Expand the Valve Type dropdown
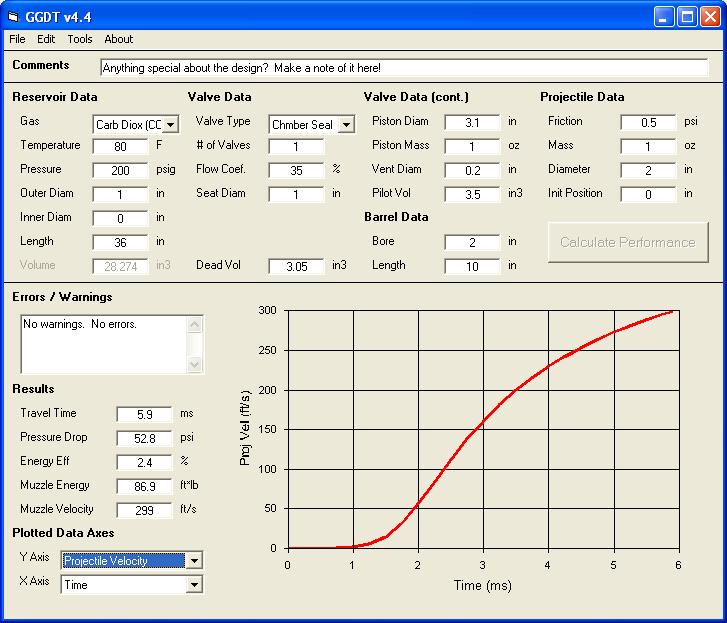 [x=346, y=125]
